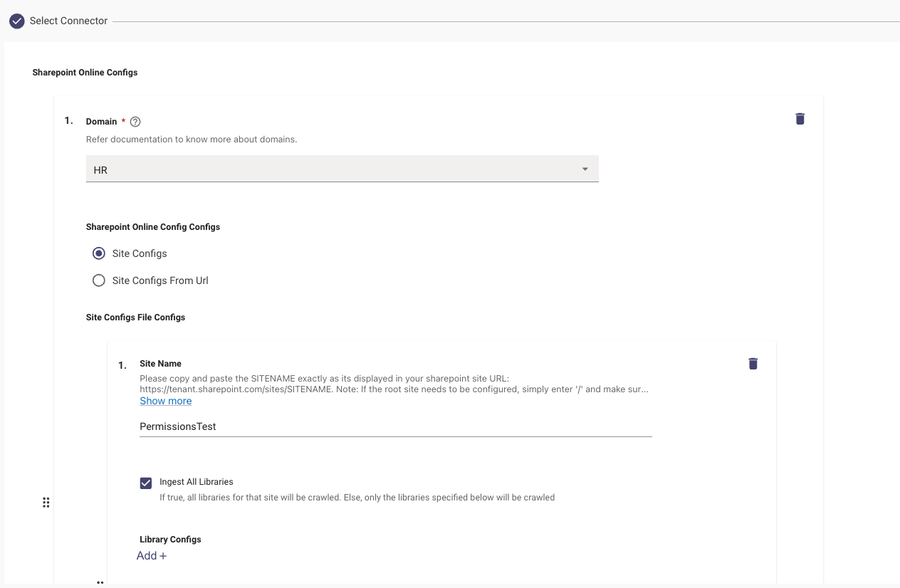The height and width of the screenshot is (588, 900).
Task: Expand the Show more link in site description
Action: coord(166,401)
